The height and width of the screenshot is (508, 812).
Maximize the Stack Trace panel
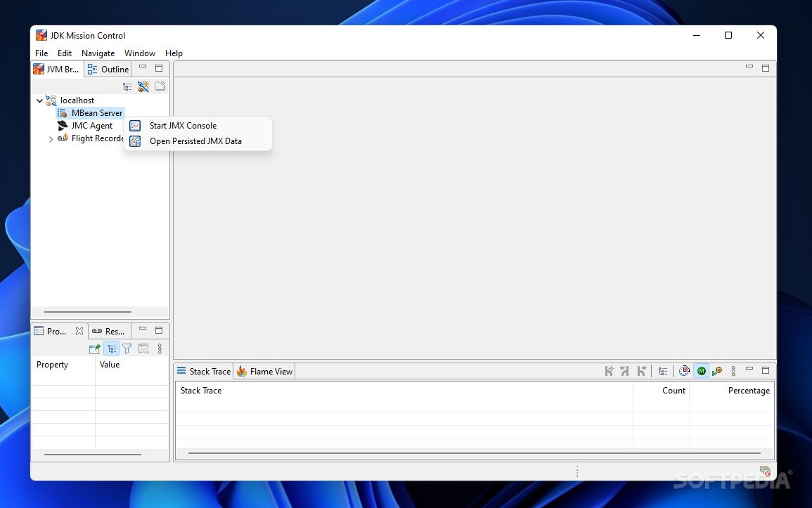click(x=766, y=370)
